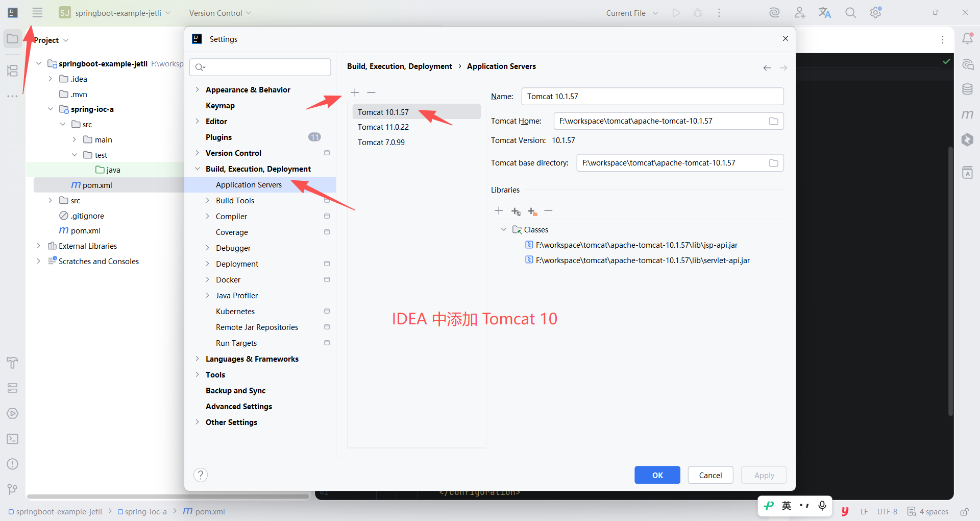980x521 pixels.
Task: Open the Services tool window icon
Action: pyautogui.click(x=13, y=388)
